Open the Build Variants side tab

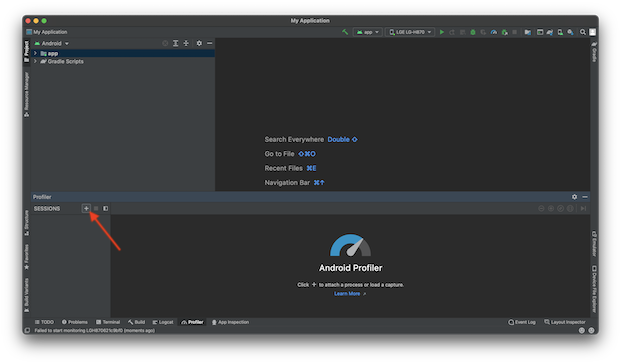click(x=27, y=295)
